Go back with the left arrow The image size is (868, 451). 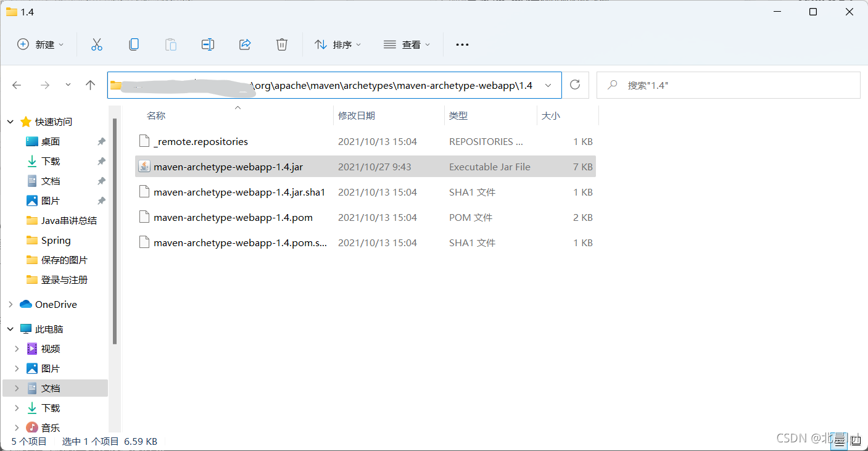pyautogui.click(x=17, y=85)
